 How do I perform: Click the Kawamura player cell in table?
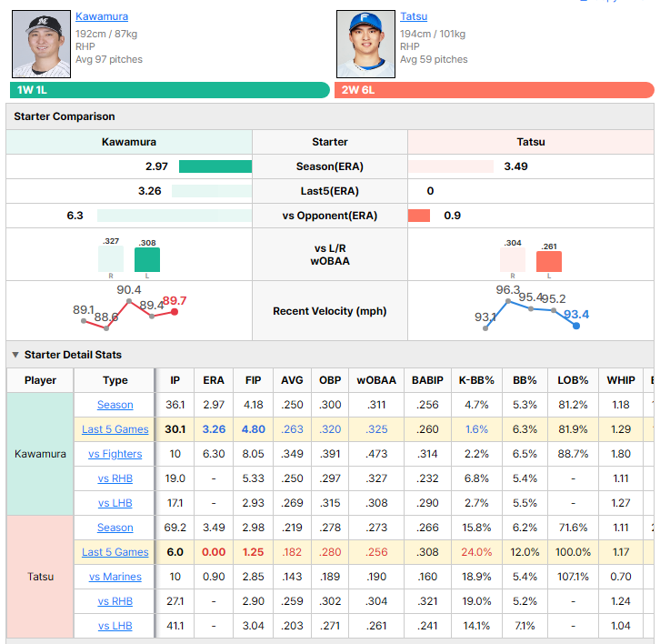40,454
